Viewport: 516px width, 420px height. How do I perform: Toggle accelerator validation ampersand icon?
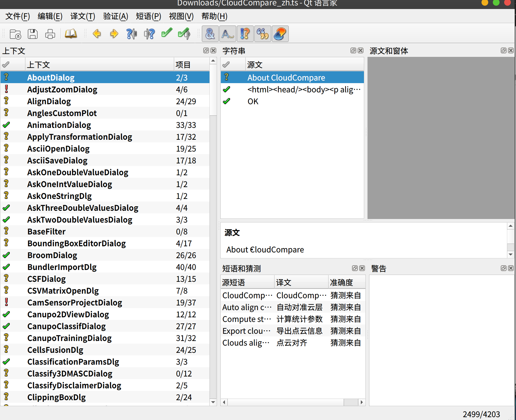click(x=210, y=34)
